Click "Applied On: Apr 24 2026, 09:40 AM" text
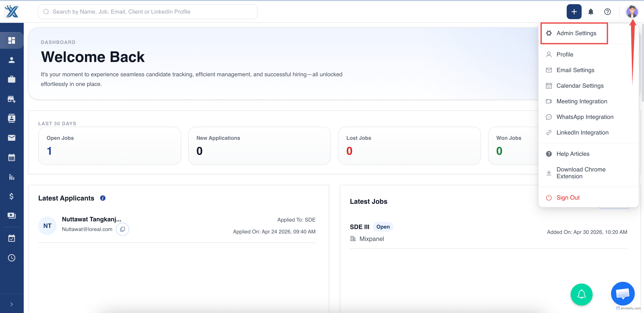This screenshot has height=313, width=644. click(x=274, y=232)
